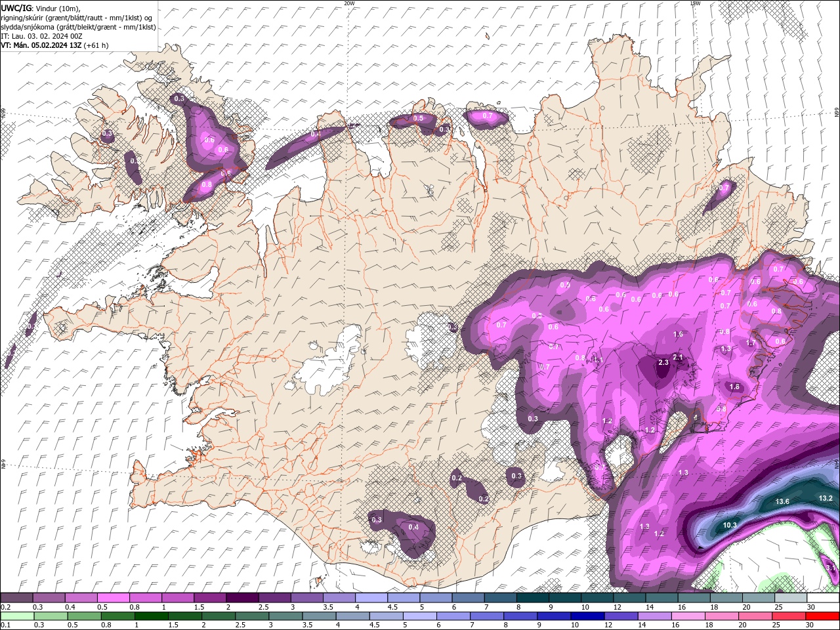This screenshot has height=630, width=840.
Task: Click the 3.1 value at bottom-right corner
Action: [830, 568]
